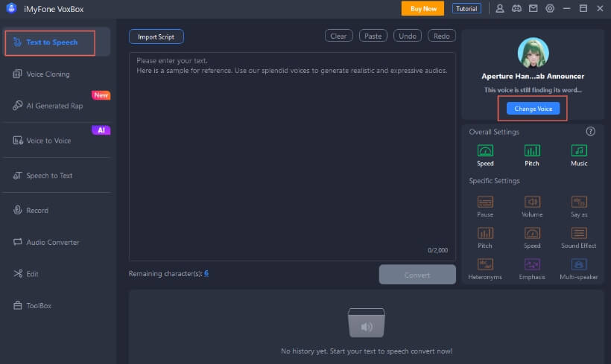Open Voice Cloning section
Screen dimensions: 611x364
click(x=48, y=74)
